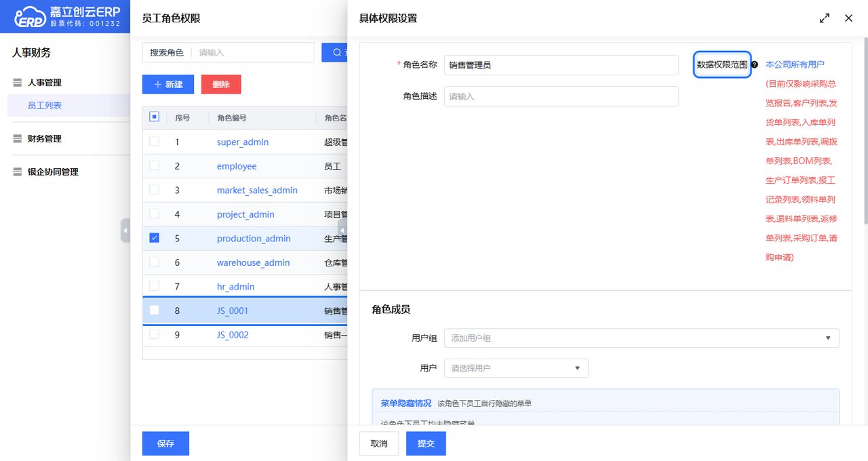868x461 pixels.
Task: Open the project_admin role link
Action: point(245,214)
